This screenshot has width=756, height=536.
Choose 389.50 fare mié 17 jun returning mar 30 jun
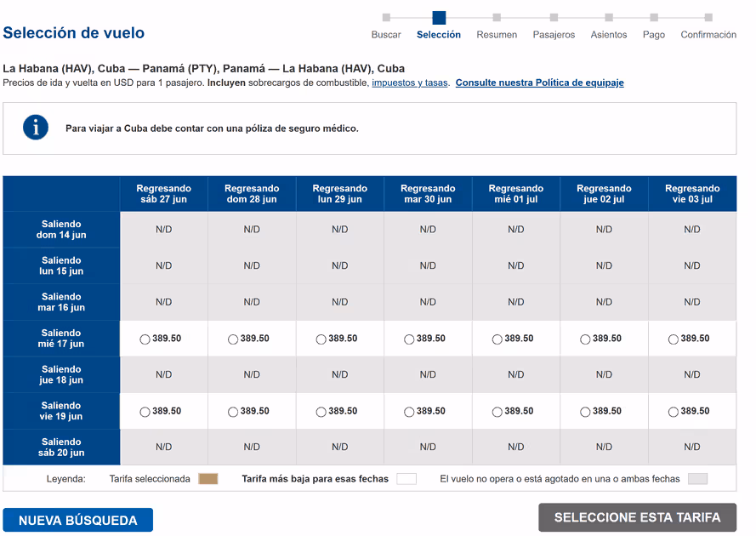409,339
